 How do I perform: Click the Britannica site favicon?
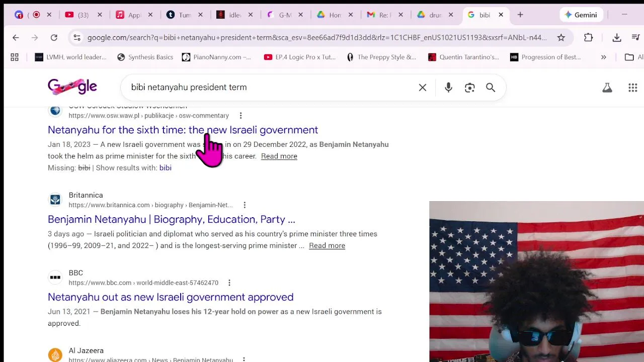55,200
